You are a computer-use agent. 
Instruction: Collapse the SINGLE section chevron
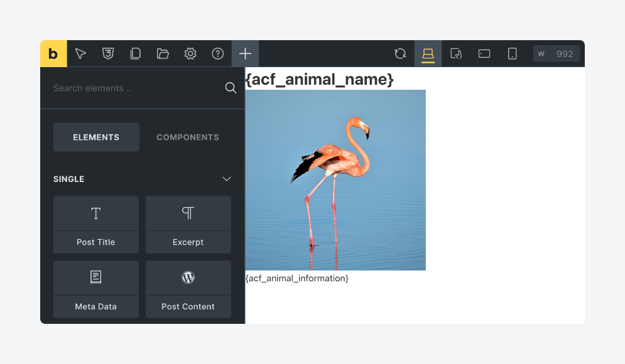click(x=226, y=179)
